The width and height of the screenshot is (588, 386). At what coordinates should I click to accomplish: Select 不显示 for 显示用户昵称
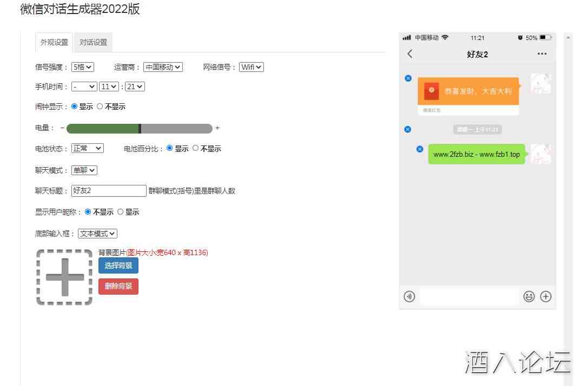(x=88, y=212)
